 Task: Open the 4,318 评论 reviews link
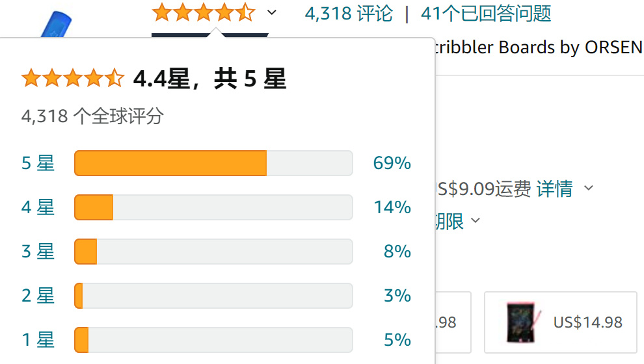[349, 14]
